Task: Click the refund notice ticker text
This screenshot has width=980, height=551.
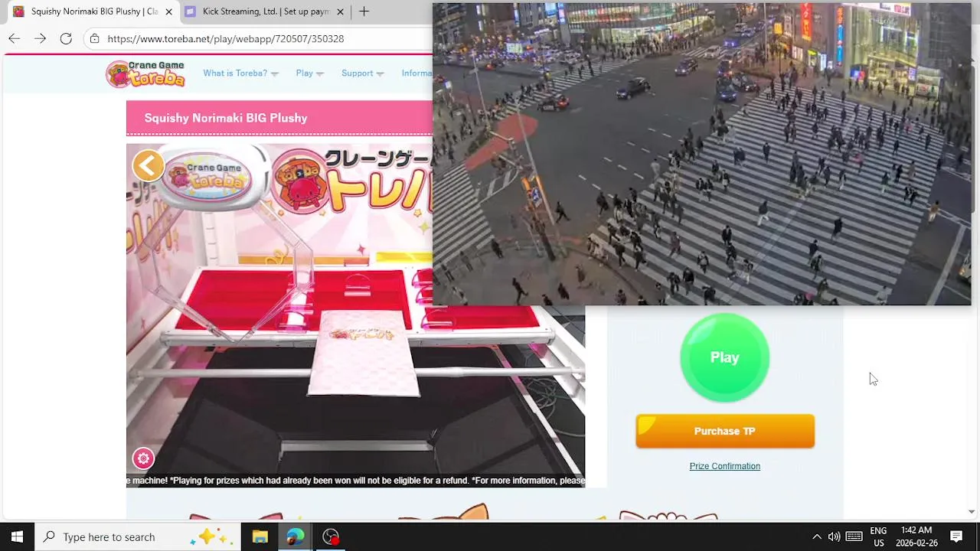Action: [356, 481]
